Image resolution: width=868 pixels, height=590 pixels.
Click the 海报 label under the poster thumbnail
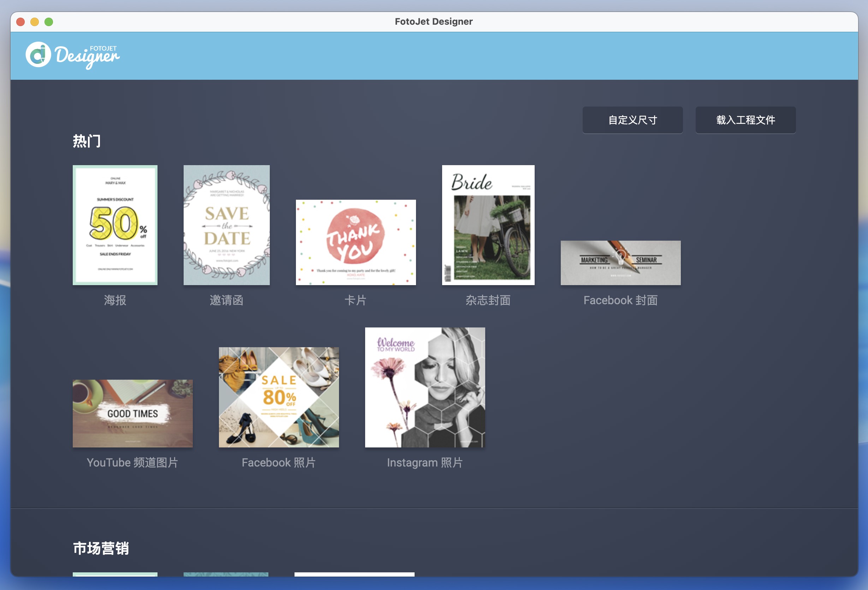[115, 300]
